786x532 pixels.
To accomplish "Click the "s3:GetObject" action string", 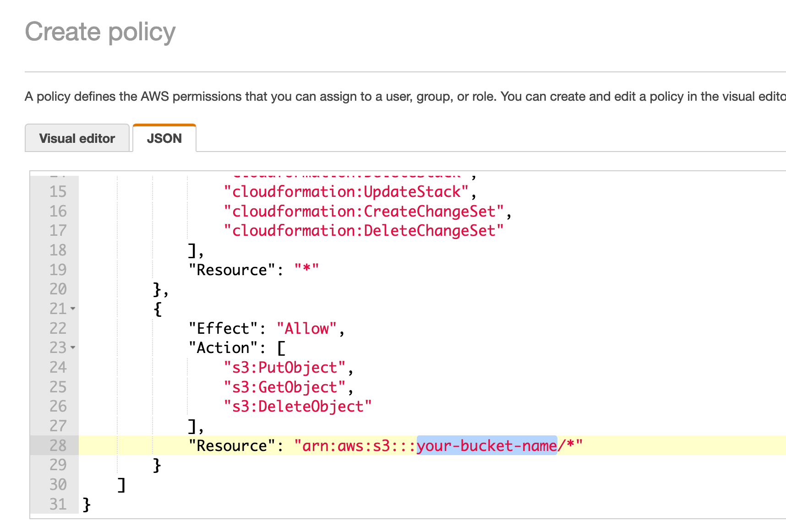I will point(287,387).
